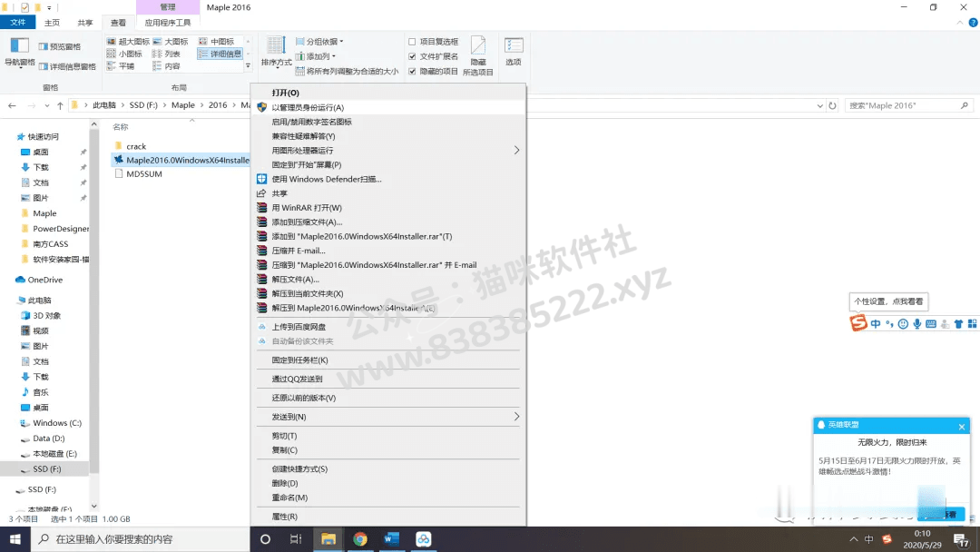Open the Sogou toolbox grid icon

click(x=972, y=324)
